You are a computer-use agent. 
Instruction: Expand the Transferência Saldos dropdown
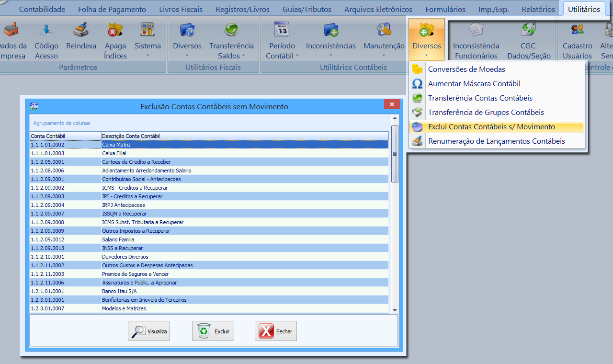(x=231, y=50)
